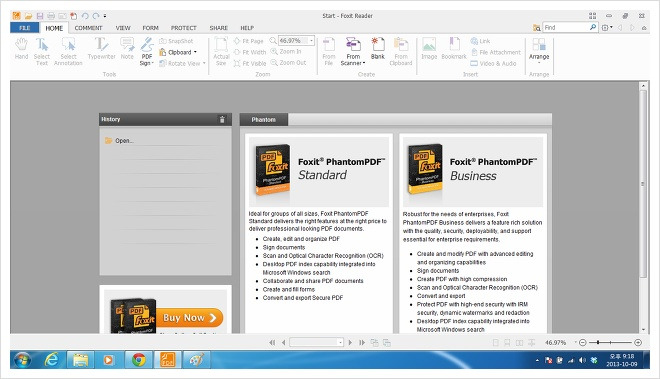Choose Fit Width zoom

(x=250, y=52)
